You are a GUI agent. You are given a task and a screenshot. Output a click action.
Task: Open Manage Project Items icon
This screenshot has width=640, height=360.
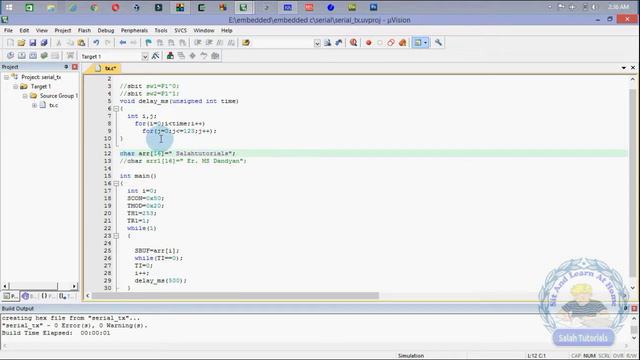pyautogui.click(x=170, y=56)
